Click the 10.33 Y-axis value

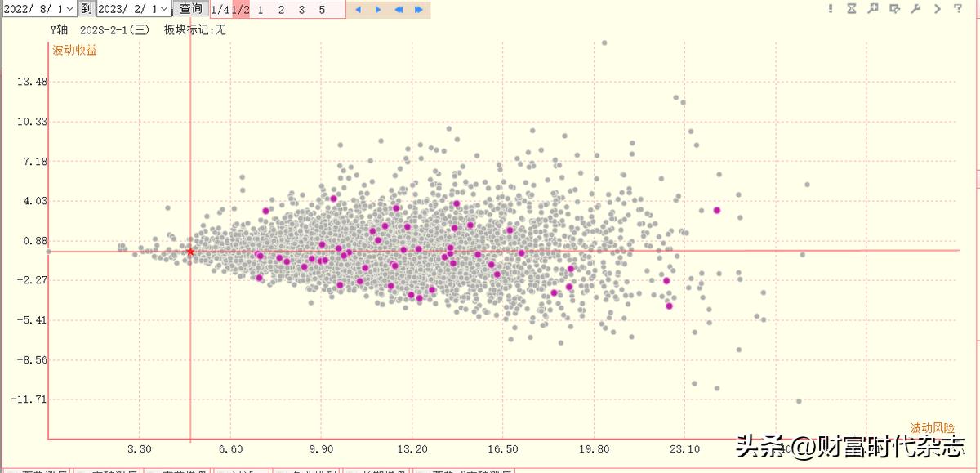(x=33, y=121)
